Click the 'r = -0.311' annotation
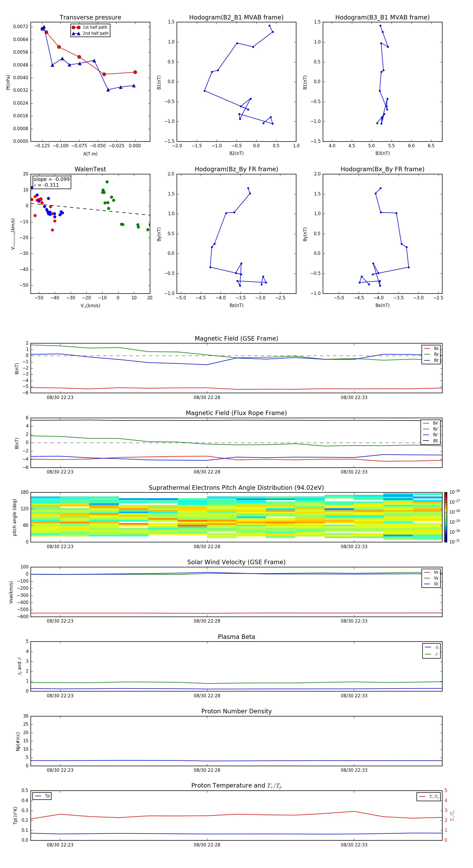Image resolution: width=473 pixels, height=868 pixels. pos(47,185)
